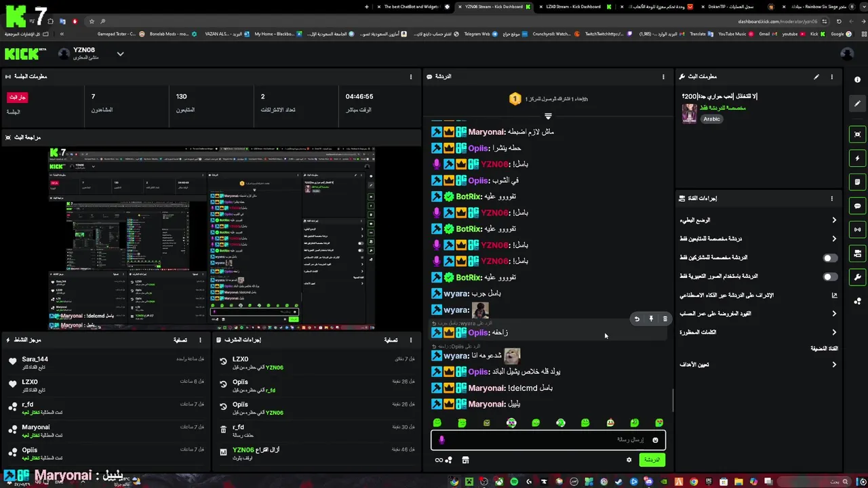868x488 pixels.
Task: Toggle emotes-only chat switch
Action: (830, 277)
